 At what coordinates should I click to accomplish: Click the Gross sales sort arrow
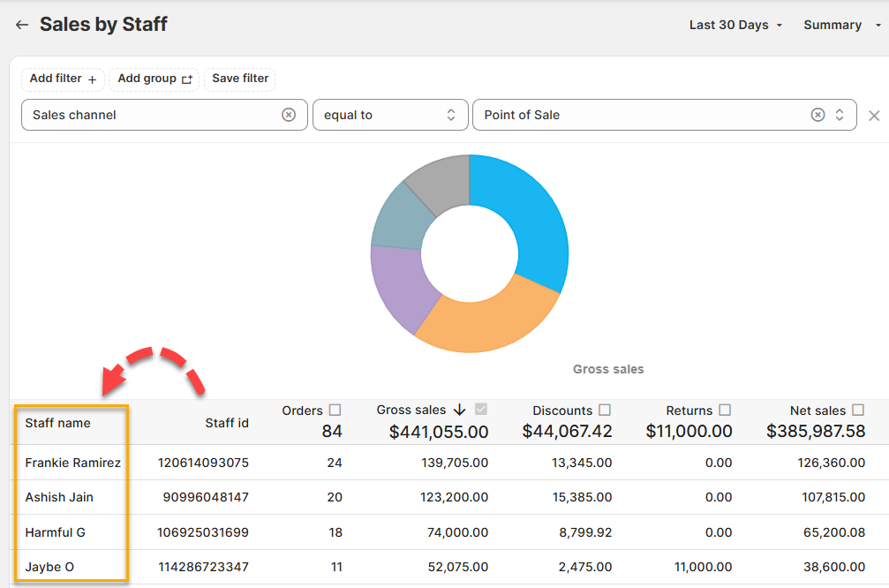click(x=459, y=410)
